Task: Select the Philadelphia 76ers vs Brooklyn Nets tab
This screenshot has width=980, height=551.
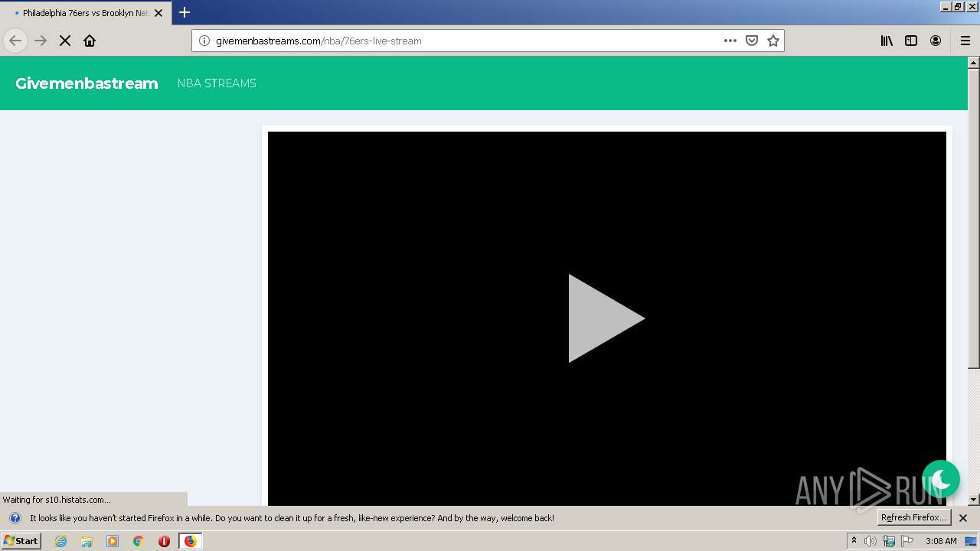Action: tap(86, 13)
